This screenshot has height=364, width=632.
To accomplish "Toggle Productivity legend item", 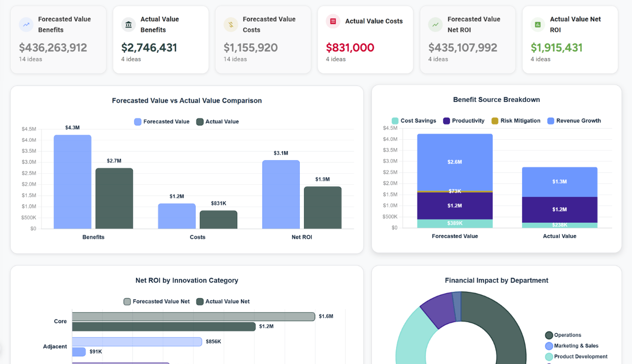I will 464,121.
